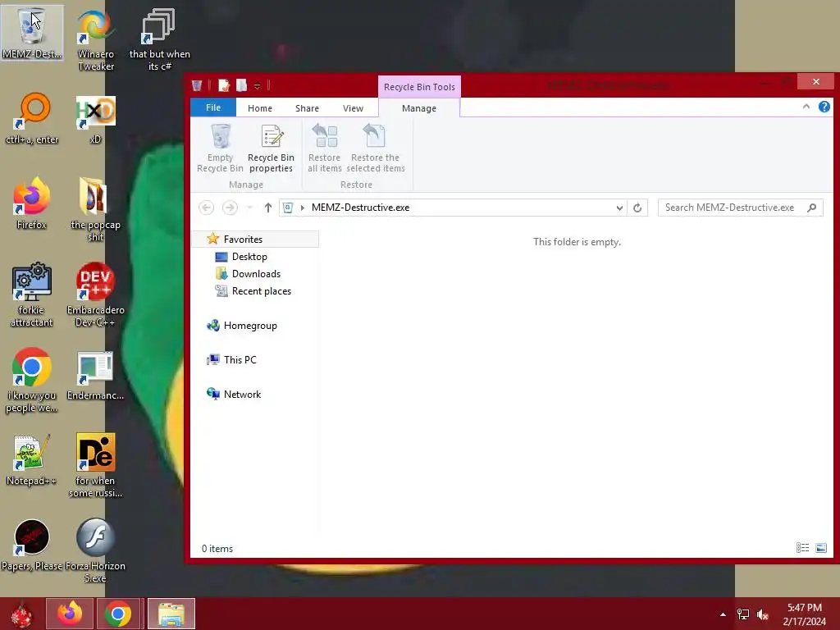Open Recycle Bin properties in ribbon
The image size is (840, 630).
tap(271, 148)
